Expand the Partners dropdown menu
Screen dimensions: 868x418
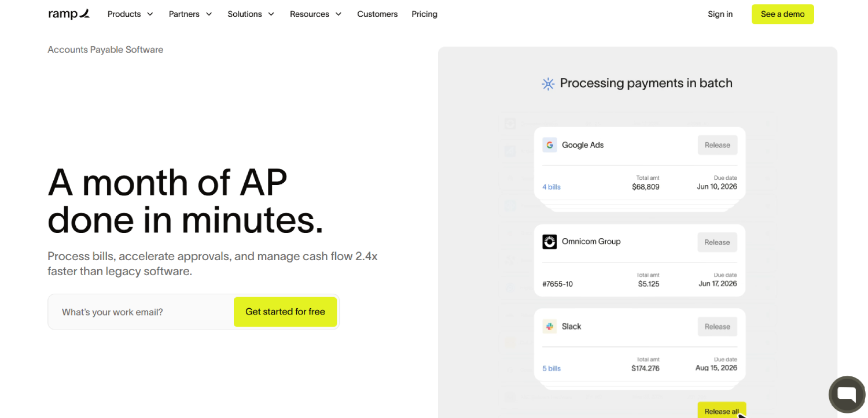coord(190,14)
